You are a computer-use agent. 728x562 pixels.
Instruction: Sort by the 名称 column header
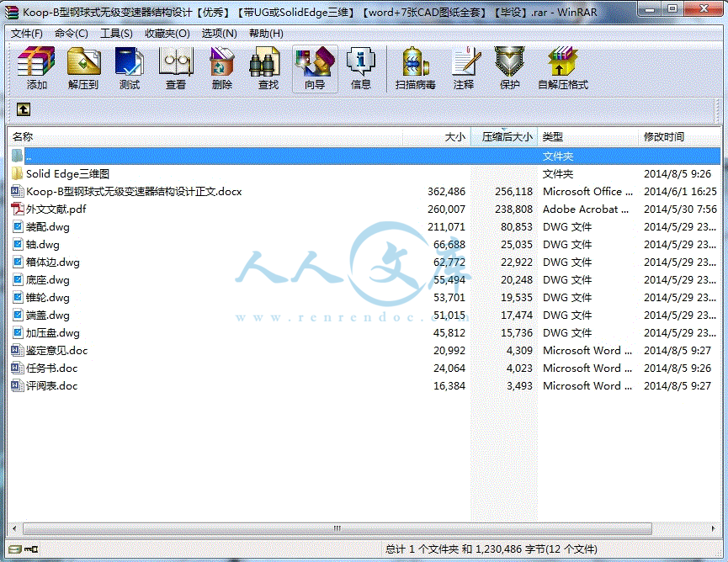(x=205, y=137)
